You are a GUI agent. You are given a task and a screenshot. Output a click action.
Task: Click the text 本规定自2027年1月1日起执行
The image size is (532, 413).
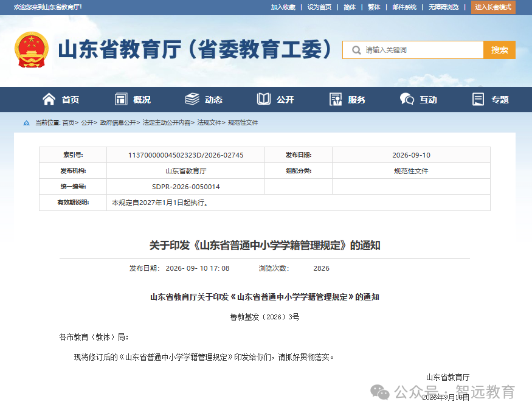point(159,203)
